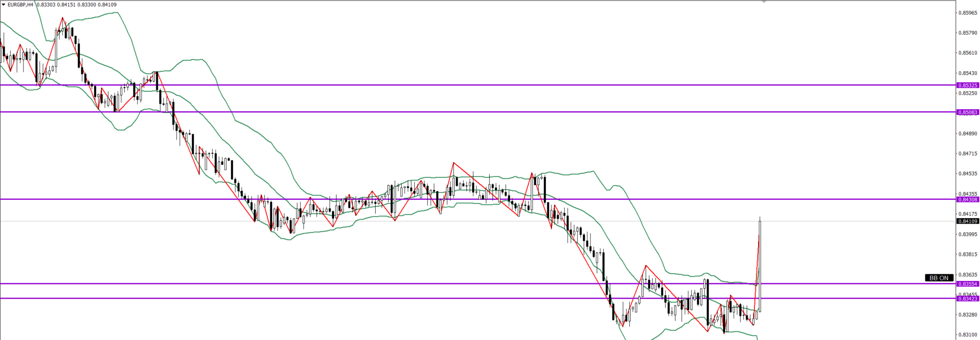Click the 0.83100 tick on price axis
The height and width of the screenshot is (340, 980).
[967, 335]
